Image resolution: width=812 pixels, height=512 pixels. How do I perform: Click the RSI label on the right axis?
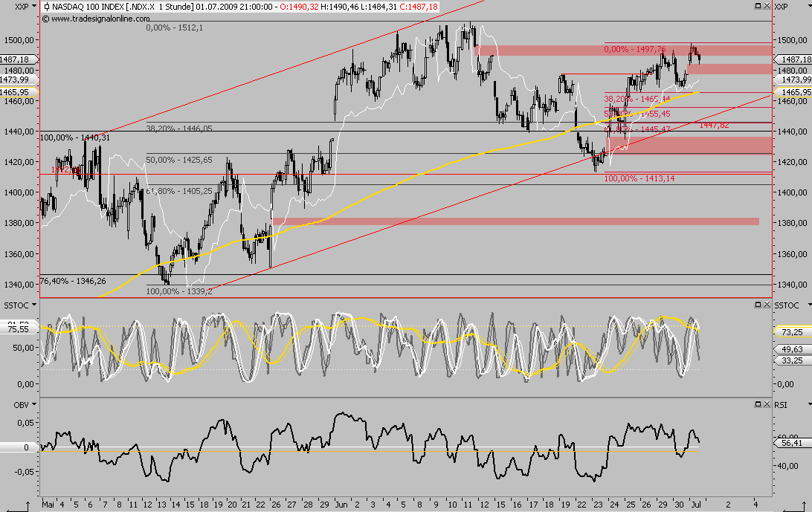[781, 405]
